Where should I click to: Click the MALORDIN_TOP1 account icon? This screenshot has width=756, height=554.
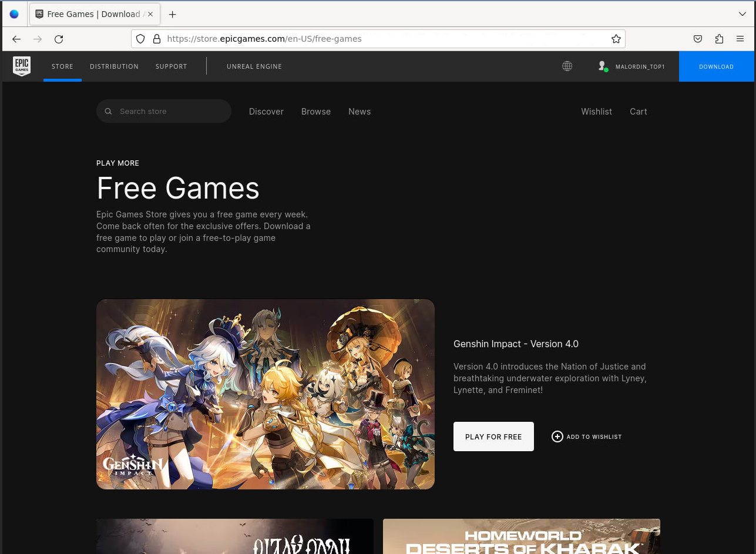point(602,66)
